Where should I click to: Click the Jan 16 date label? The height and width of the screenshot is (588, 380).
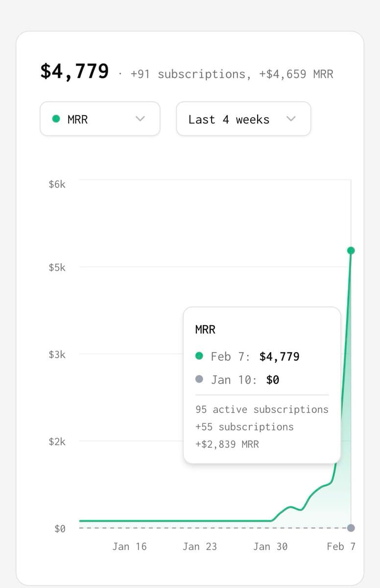click(129, 546)
